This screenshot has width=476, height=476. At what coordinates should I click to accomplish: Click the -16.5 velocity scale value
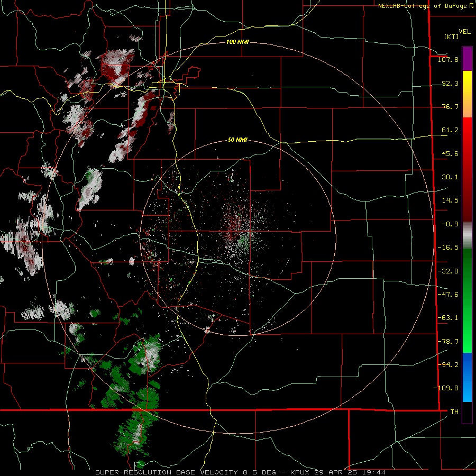448,248
